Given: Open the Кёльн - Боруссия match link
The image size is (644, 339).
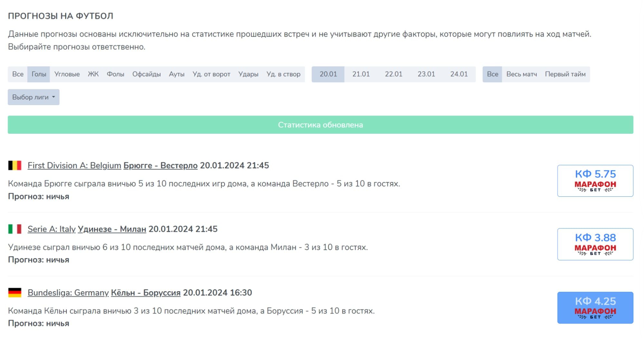Looking at the screenshot, I should tap(146, 293).
